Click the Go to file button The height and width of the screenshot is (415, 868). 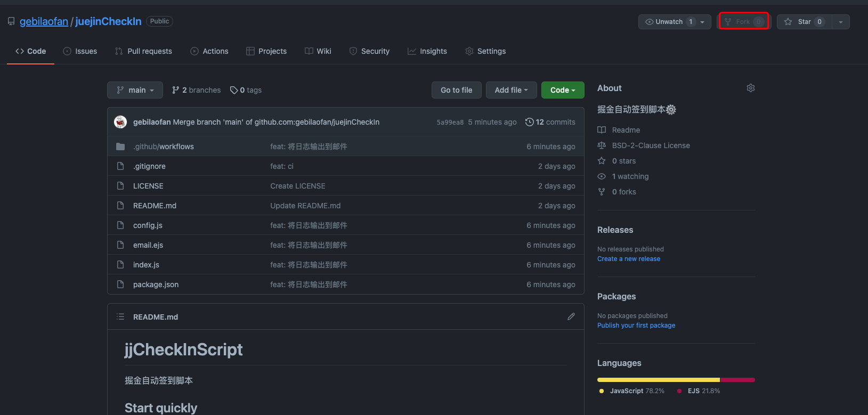pos(457,90)
